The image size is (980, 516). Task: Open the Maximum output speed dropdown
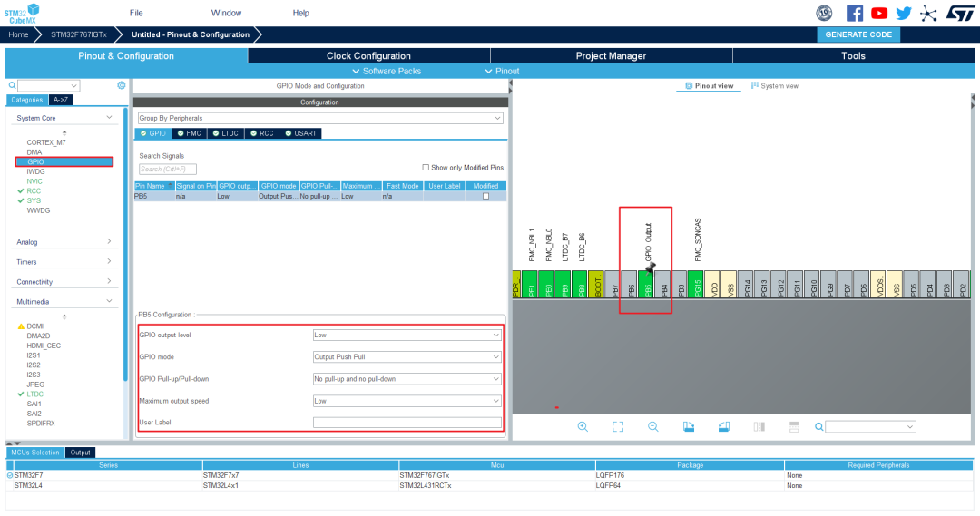[407, 401]
